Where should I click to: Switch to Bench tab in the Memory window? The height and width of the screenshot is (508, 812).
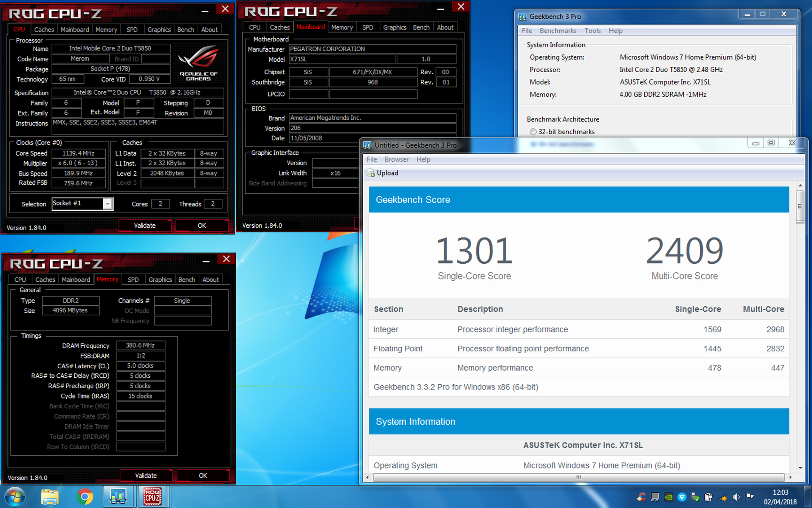pyautogui.click(x=187, y=280)
